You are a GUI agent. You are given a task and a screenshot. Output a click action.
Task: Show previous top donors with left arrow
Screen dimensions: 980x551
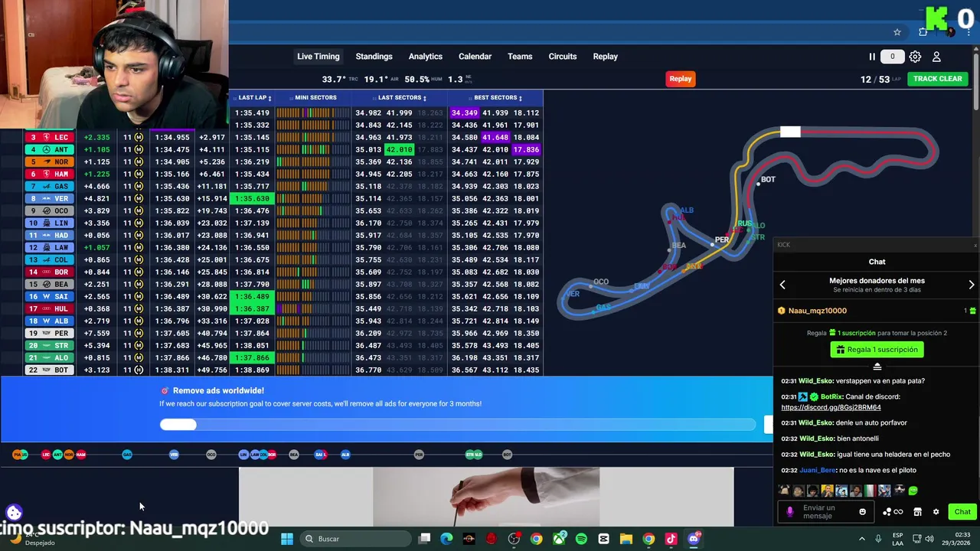[x=782, y=285]
